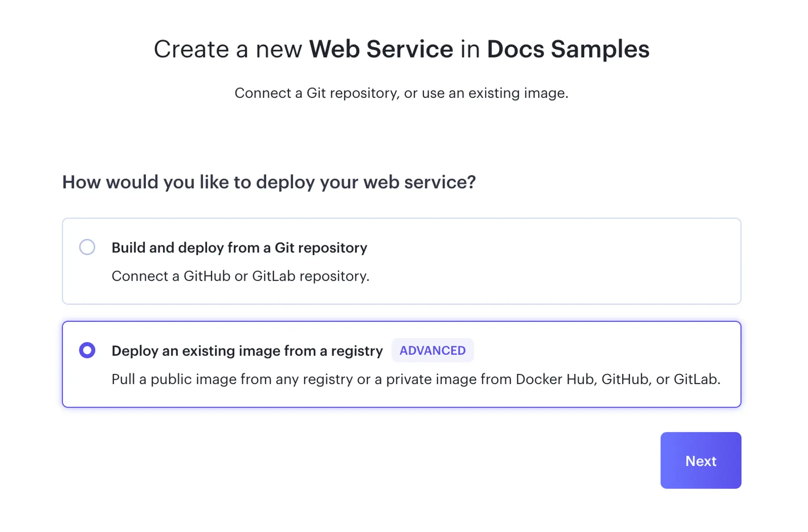Screen dimensions: 808x532
Task: Select the 'Build and deploy from a Git repository' radio button
Action: (x=88, y=247)
